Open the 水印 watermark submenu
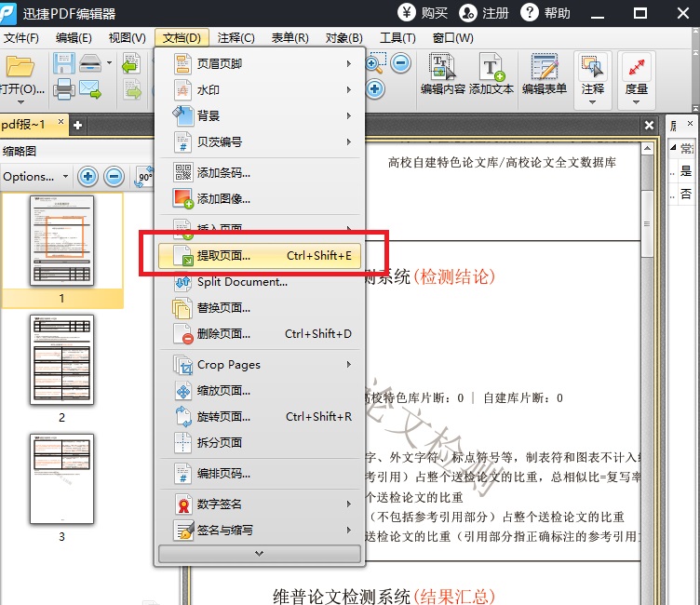 [260, 89]
